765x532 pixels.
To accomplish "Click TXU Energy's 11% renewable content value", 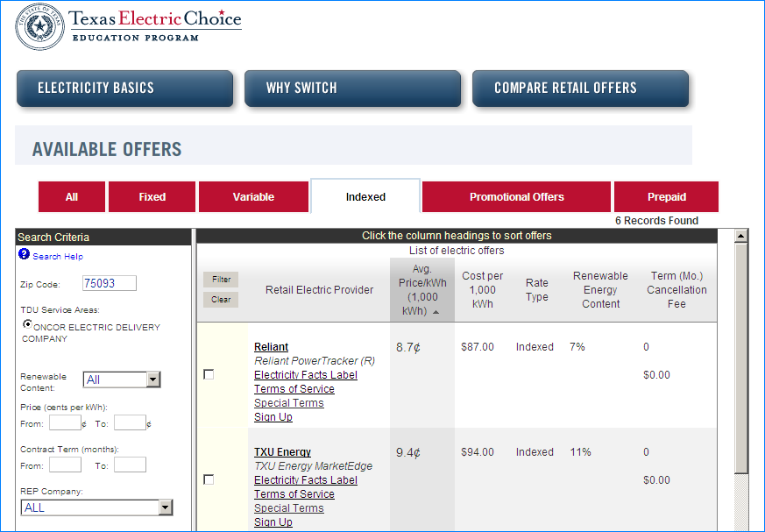I will [580, 452].
